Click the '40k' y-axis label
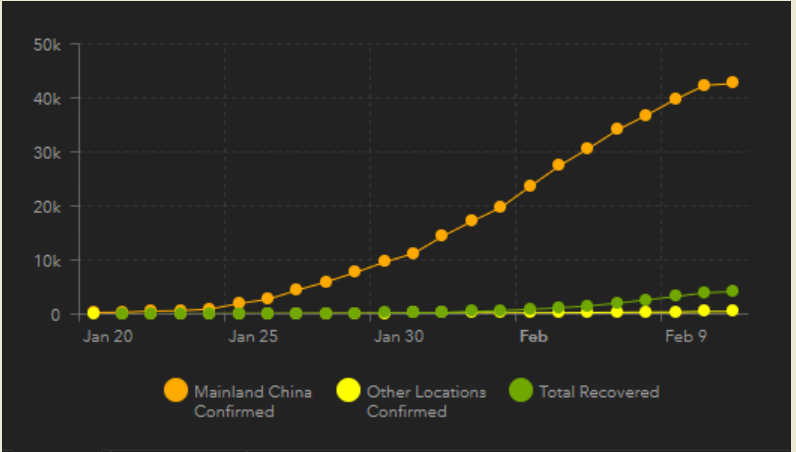The height and width of the screenshot is (452, 796). point(47,99)
